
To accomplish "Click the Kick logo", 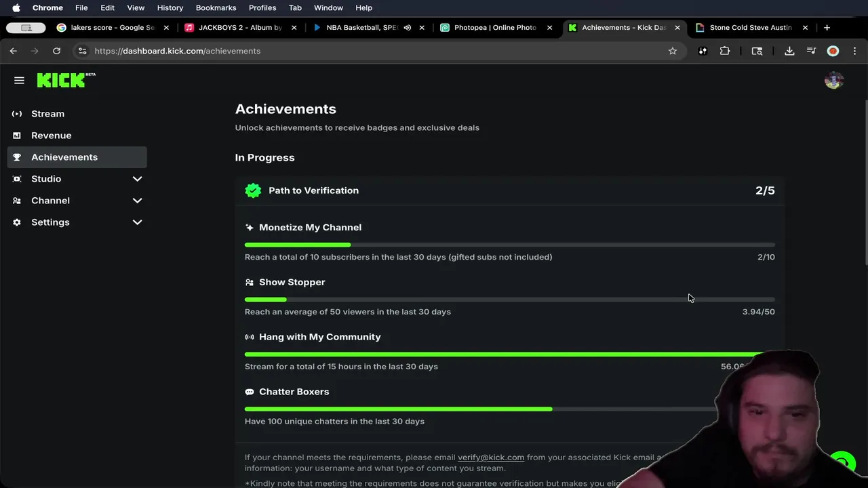I will click(66, 80).
